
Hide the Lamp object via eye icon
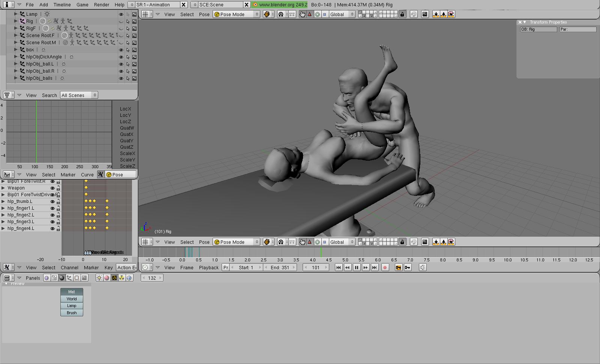121,14
